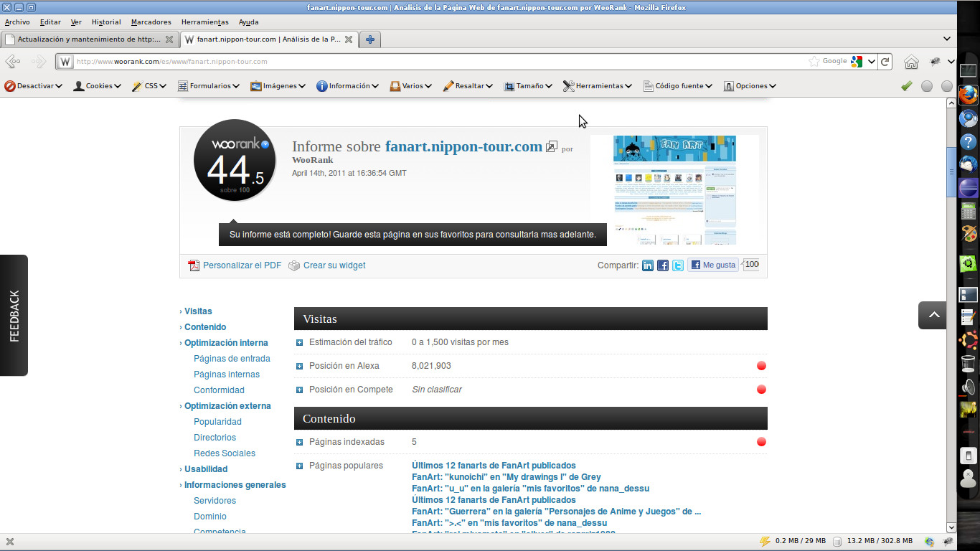Open the Ayuda menu

click(248, 22)
